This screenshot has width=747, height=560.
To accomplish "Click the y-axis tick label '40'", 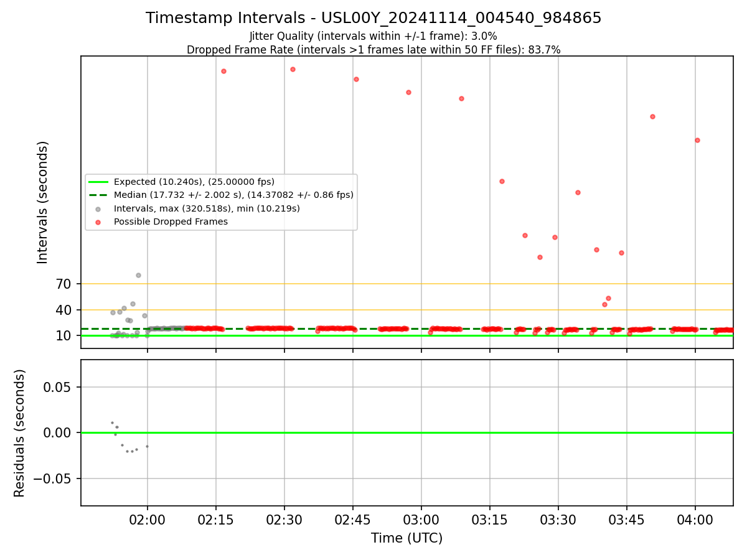I will pyautogui.click(x=64, y=310).
